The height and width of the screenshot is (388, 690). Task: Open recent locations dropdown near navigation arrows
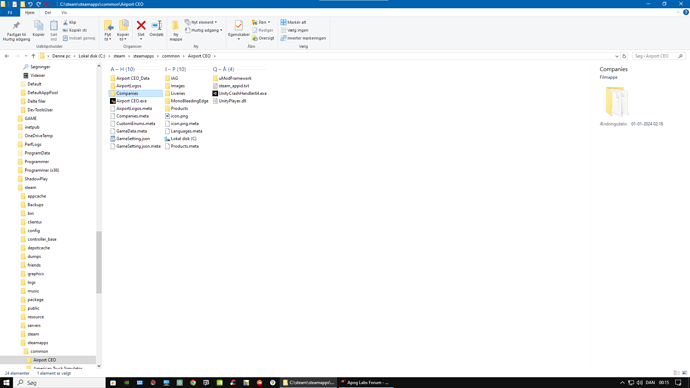point(26,56)
